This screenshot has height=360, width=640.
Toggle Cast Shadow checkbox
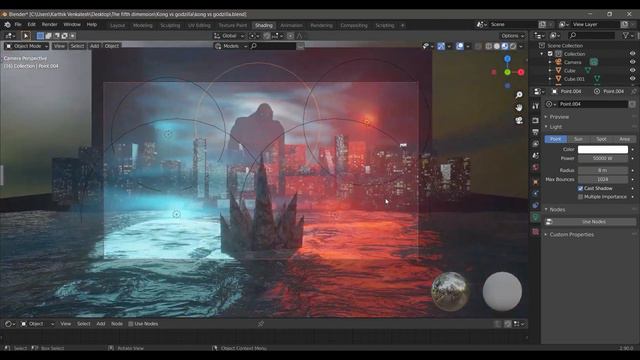(580, 189)
